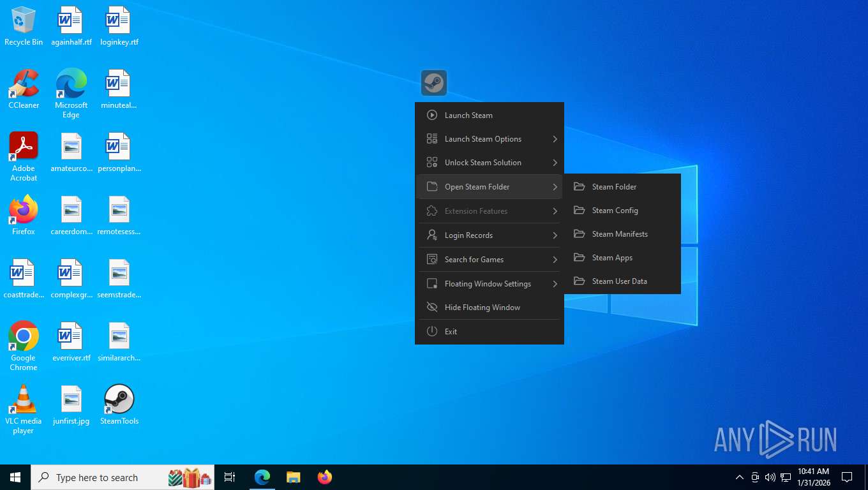Expand arrow next to Unlock Steam Solution
This screenshot has height=490, width=868.
[555, 163]
